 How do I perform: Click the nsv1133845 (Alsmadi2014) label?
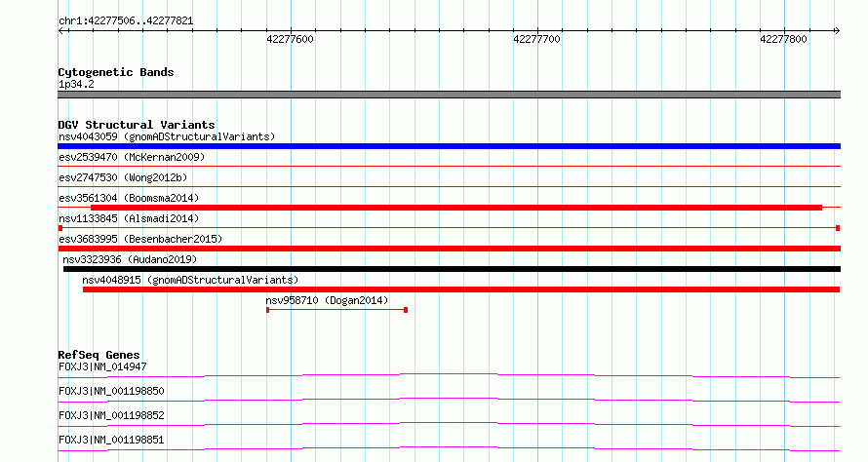pos(129,218)
